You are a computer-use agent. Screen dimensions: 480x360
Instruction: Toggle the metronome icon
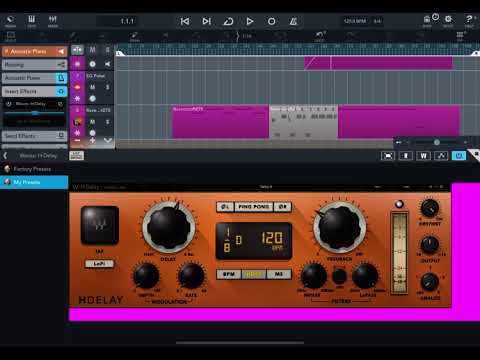click(x=293, y=22)
